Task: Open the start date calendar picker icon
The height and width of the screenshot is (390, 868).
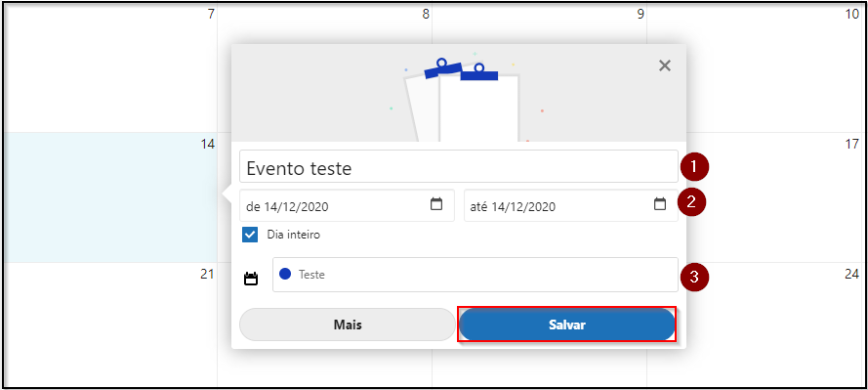Action: 436,204
